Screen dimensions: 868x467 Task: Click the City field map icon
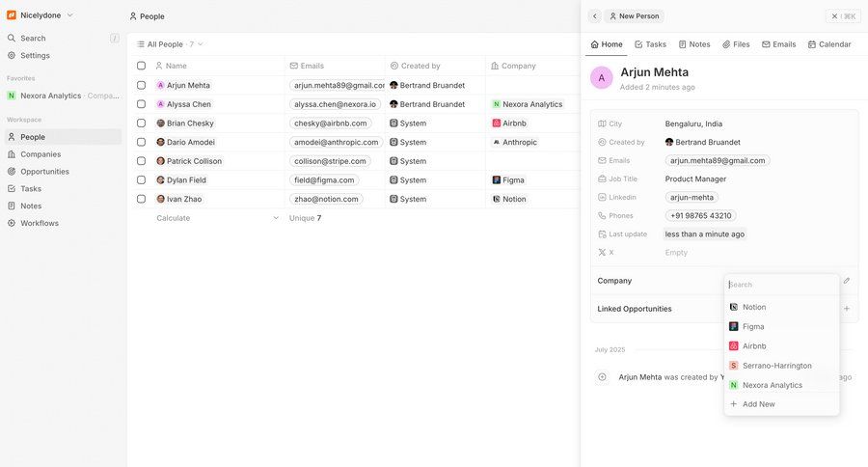[602, 124]
